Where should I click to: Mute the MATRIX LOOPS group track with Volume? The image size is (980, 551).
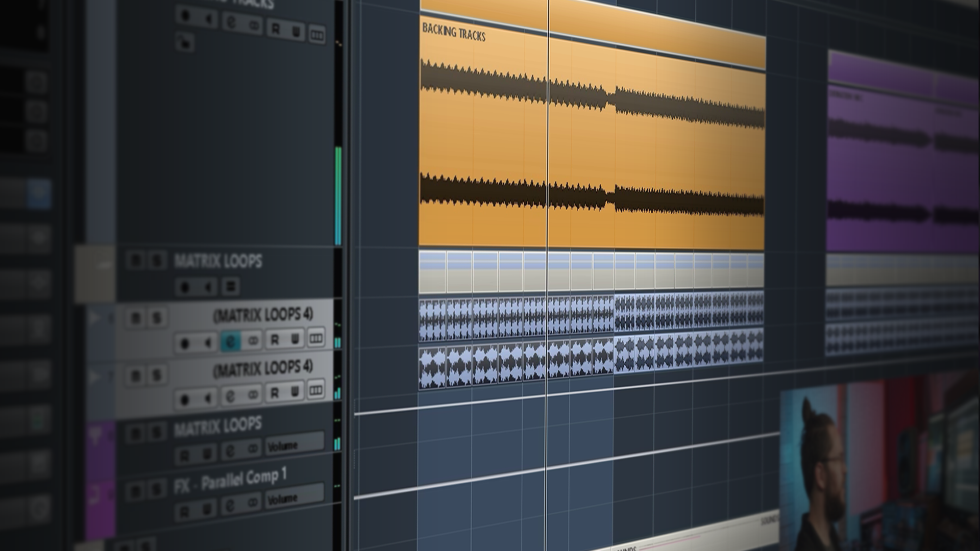(x=136, y=434)
